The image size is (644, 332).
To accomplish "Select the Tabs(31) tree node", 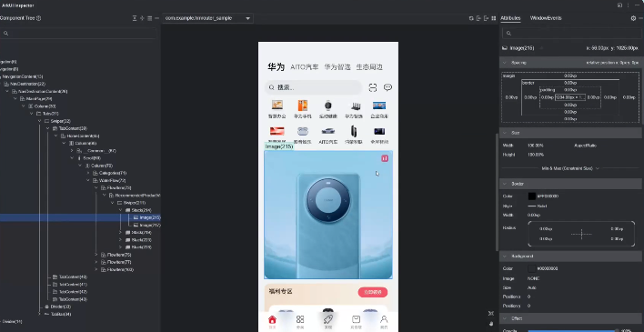I will [x=47, y=114].
